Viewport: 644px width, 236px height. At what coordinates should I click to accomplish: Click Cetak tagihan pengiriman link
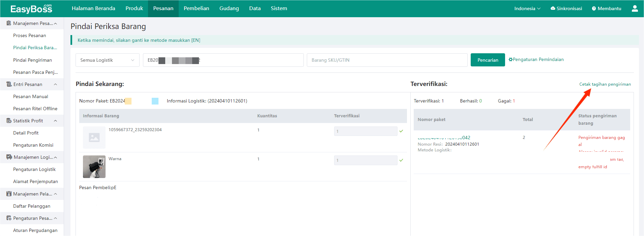tap(605, 84)
